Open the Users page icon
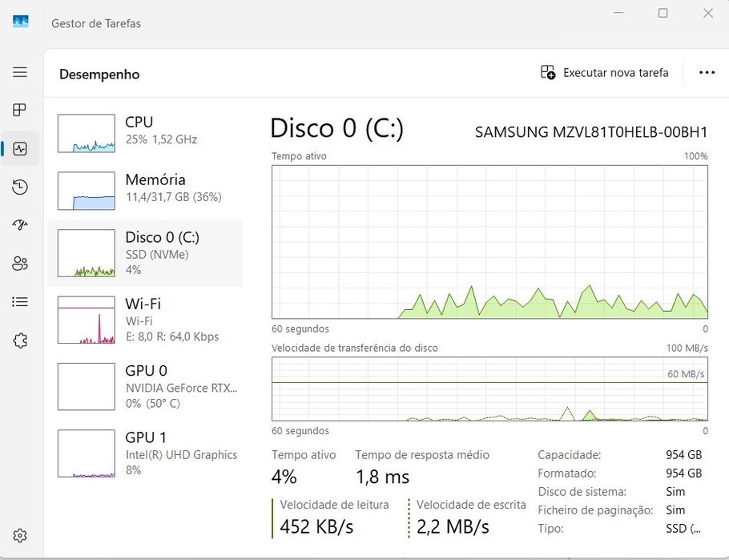 tap(20, 264)
